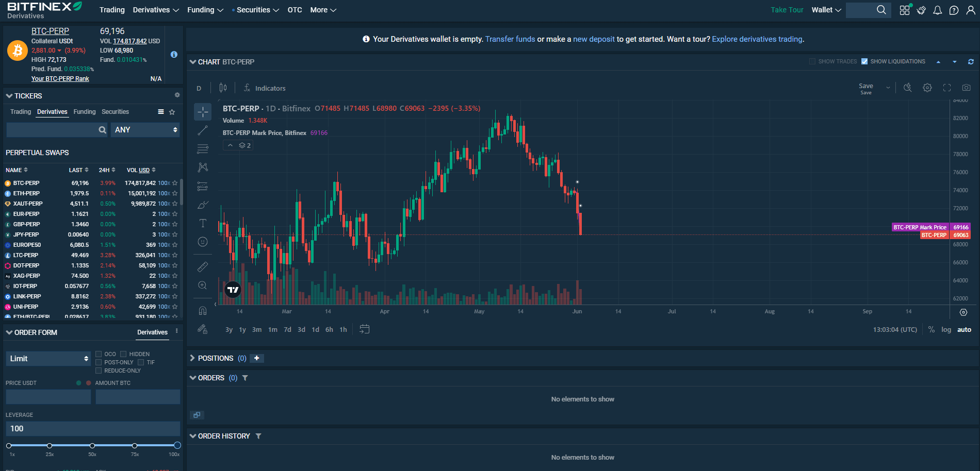Show favorite tickers star filter
The width and height of the screenshot is (980, 471).
coord(172,112)
